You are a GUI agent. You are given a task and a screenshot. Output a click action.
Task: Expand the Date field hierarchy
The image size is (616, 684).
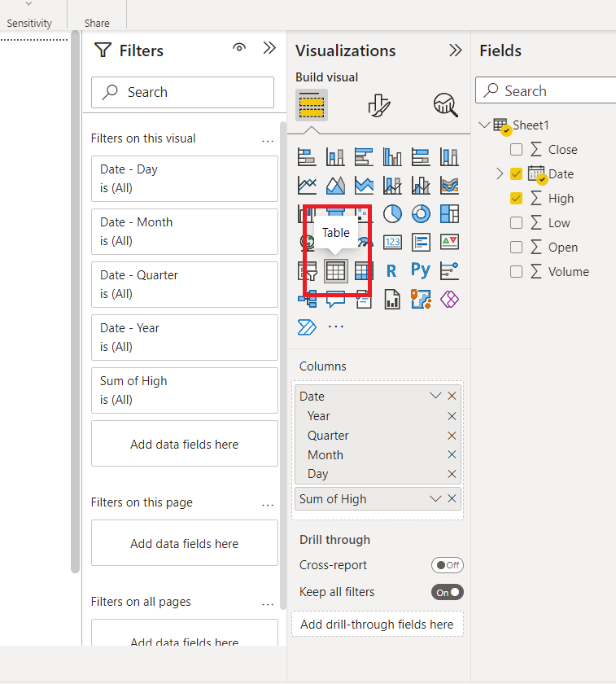(500, 174)
